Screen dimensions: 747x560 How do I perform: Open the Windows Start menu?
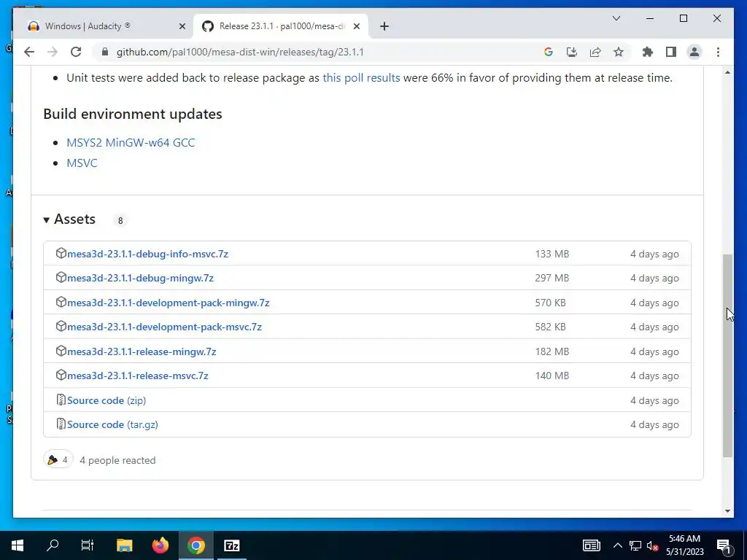[18, 545]
